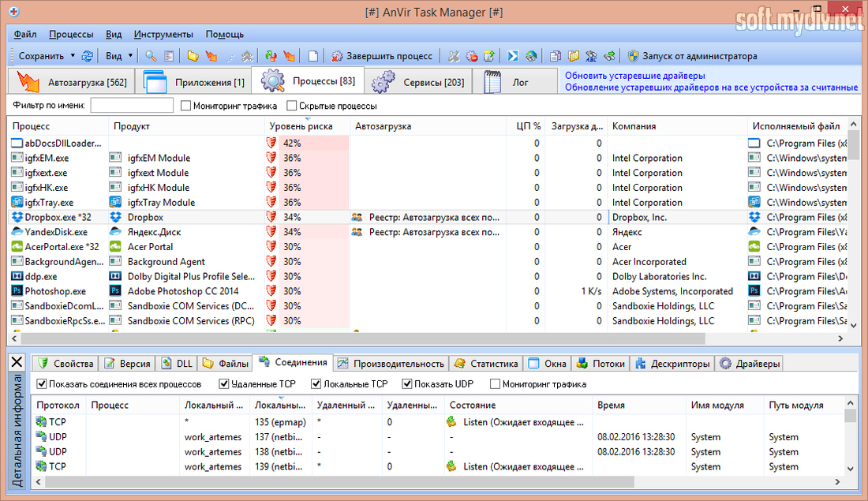Click Компания column header
Screen dimensions: 868x501
tap(677, 126)
